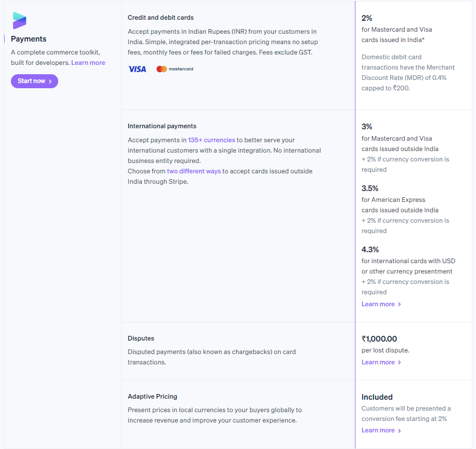Click chevron next to Disputes Learn more

click(x=399, y=362)
